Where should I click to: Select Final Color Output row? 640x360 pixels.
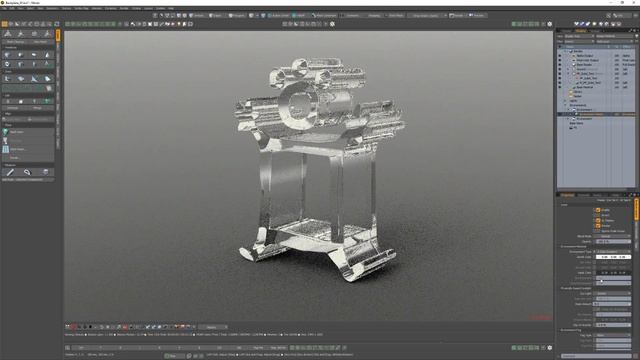[x=587, y=60]
